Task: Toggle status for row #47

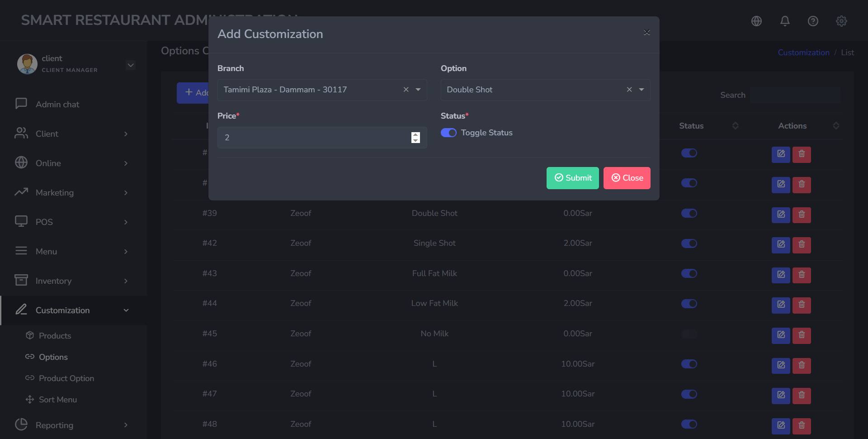Action: pyautogui.click(x=689, y=394)
